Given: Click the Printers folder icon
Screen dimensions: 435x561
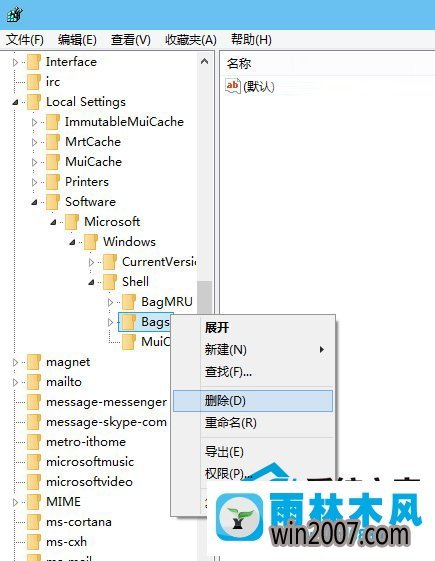Looking at the screenshot, I should tap(53, 182).
